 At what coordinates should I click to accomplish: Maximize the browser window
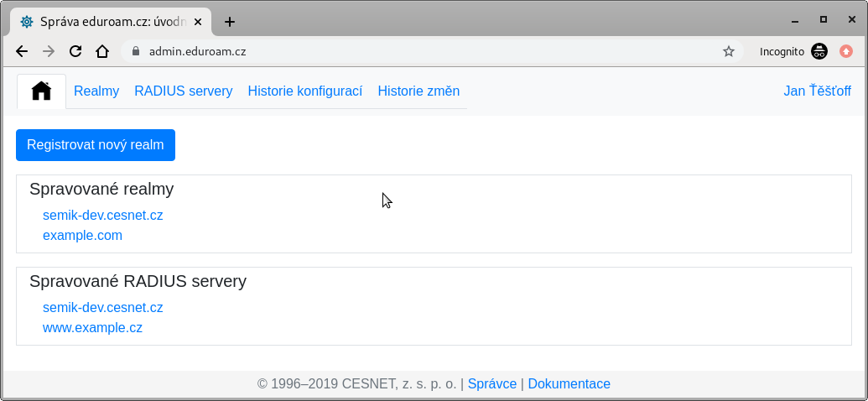[x=824, y=19]
